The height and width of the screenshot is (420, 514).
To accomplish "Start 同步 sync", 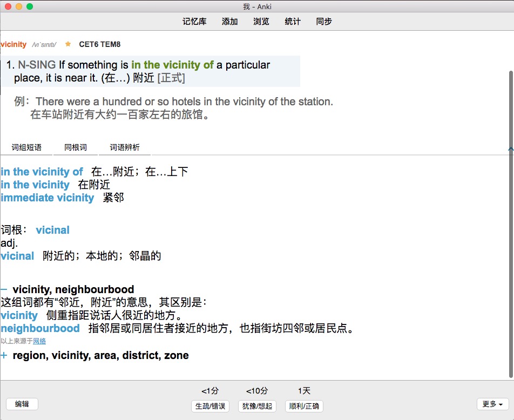I will pos(324,22).
